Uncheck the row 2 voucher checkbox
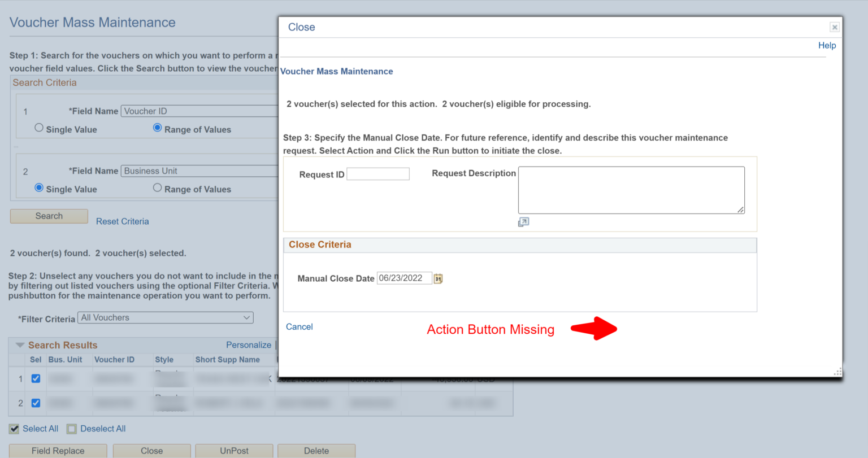Viewport: 868px width, 458px height. click(36, 403)
